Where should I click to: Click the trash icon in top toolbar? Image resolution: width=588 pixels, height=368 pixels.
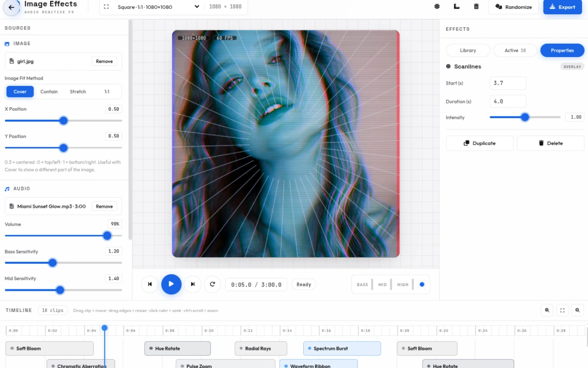tap(476, 7)
